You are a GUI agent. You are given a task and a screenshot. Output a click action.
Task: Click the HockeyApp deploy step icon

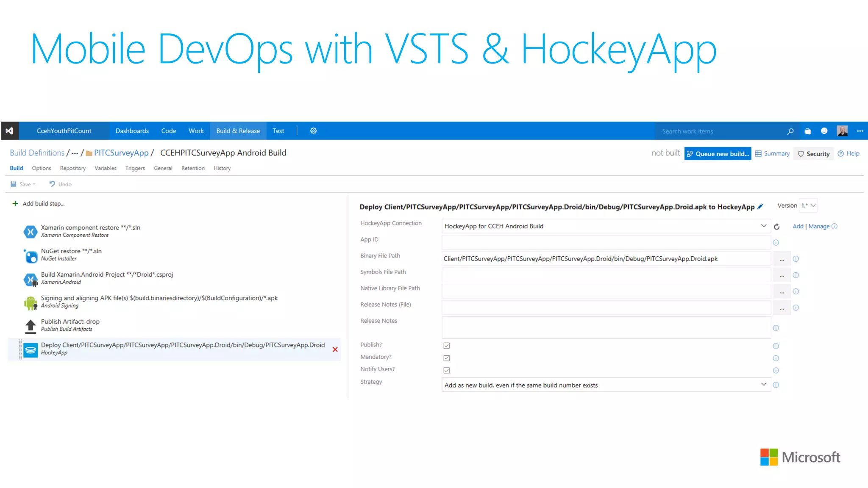[31, 350]
